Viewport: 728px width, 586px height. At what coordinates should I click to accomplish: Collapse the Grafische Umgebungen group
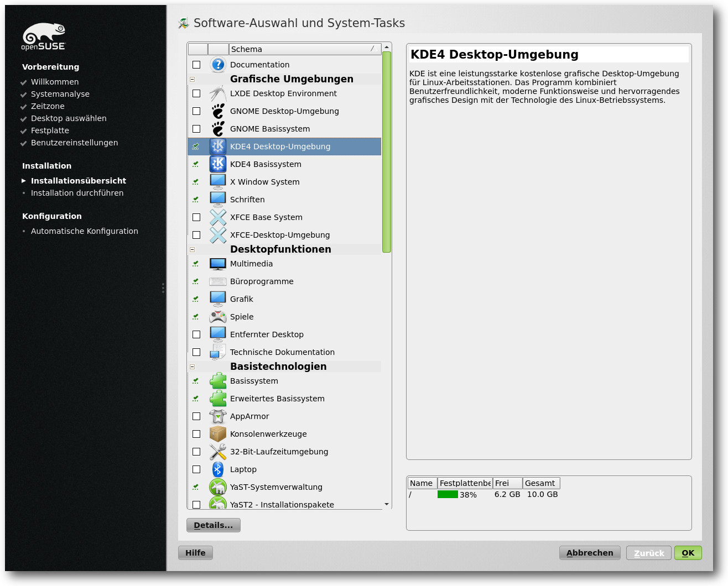[193, 79]
